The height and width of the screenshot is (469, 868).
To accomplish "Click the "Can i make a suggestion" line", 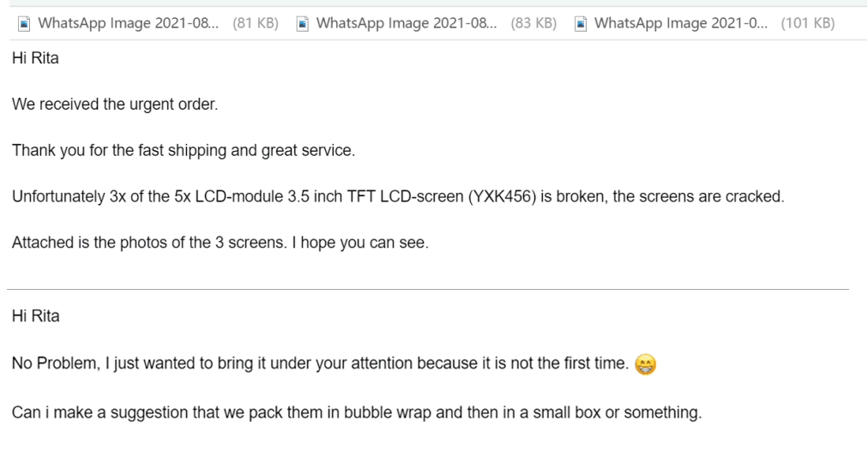I will (x=356, y=412).
